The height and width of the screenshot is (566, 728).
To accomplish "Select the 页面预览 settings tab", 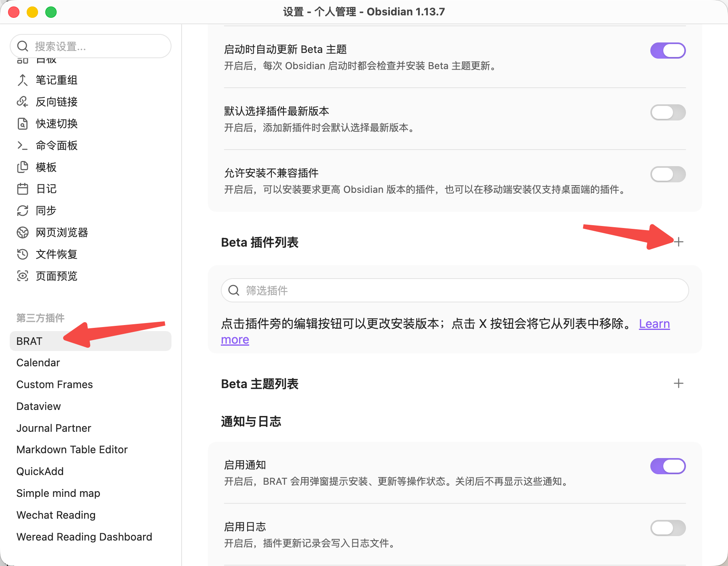I will click(91, 276).
